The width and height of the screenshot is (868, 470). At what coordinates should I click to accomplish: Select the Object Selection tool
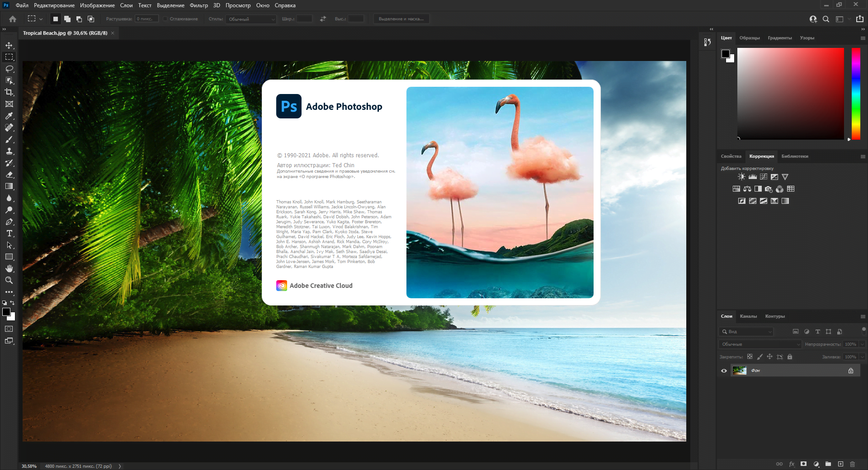9,80
